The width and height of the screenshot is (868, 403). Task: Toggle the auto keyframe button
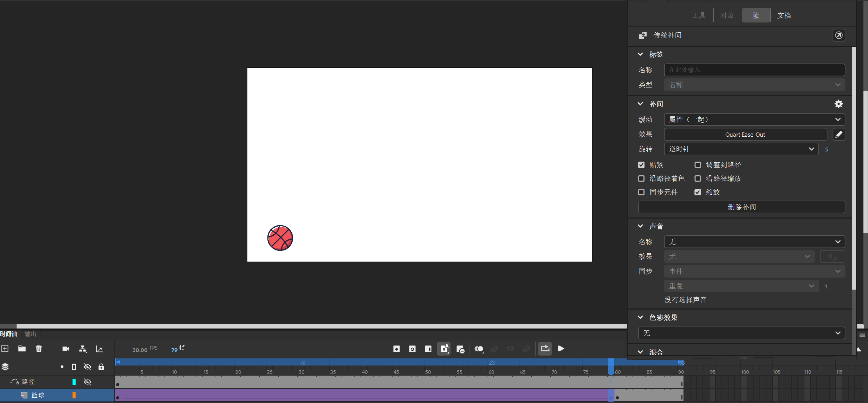444,349
